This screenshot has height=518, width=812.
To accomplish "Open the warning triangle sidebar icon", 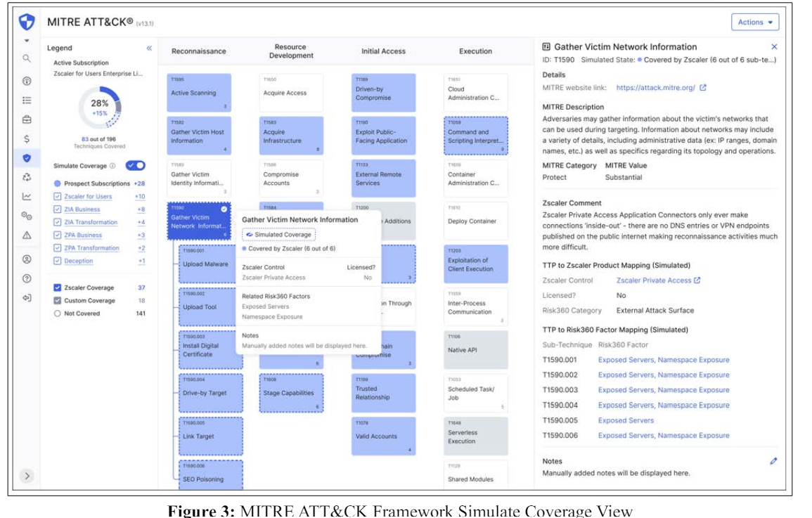I will (x=27, y=235).
